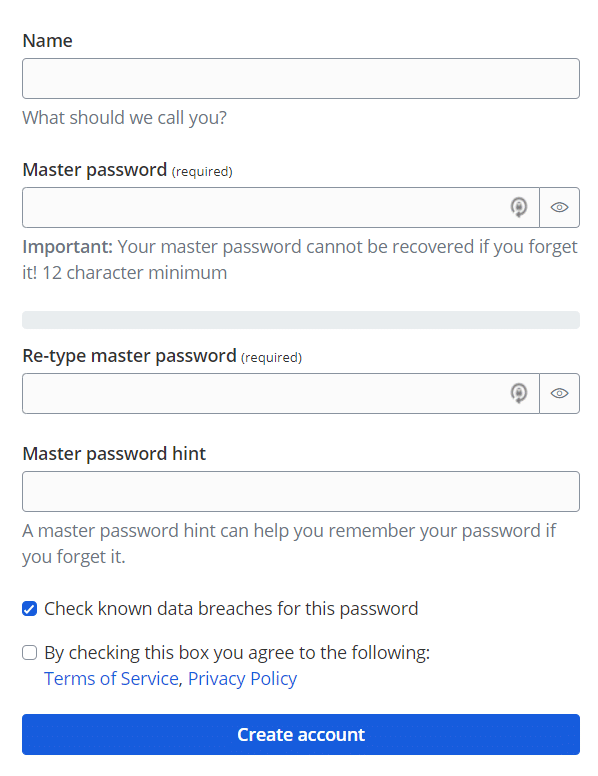Click the Name field label
Screen dimensions: 598x776
click(48, 41)
